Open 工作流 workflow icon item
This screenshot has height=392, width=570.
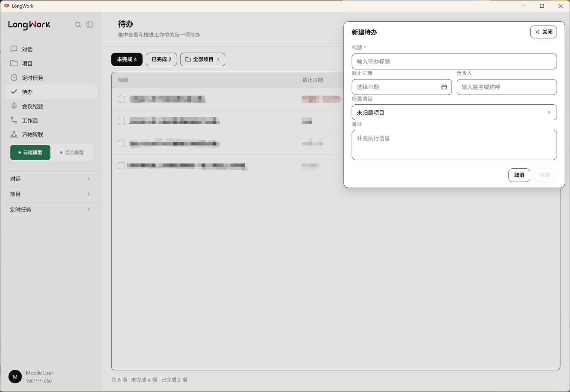click(14, 120)
